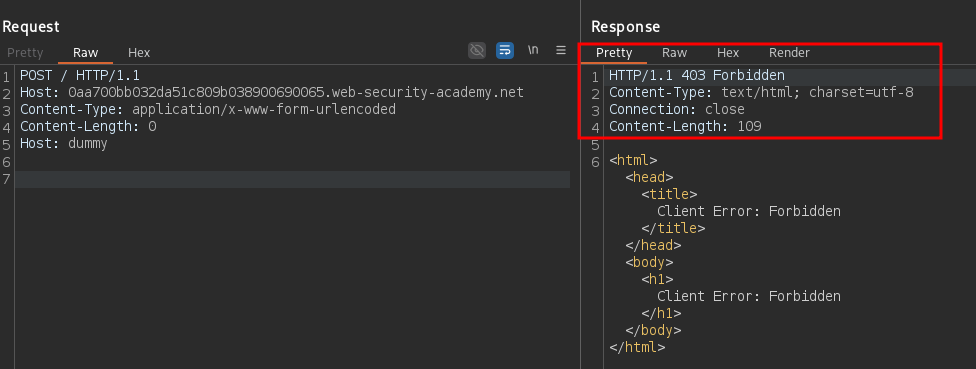The image size is (976, 369).
Task: Click the closing </head> tag
Action: (x=653, y=245)
